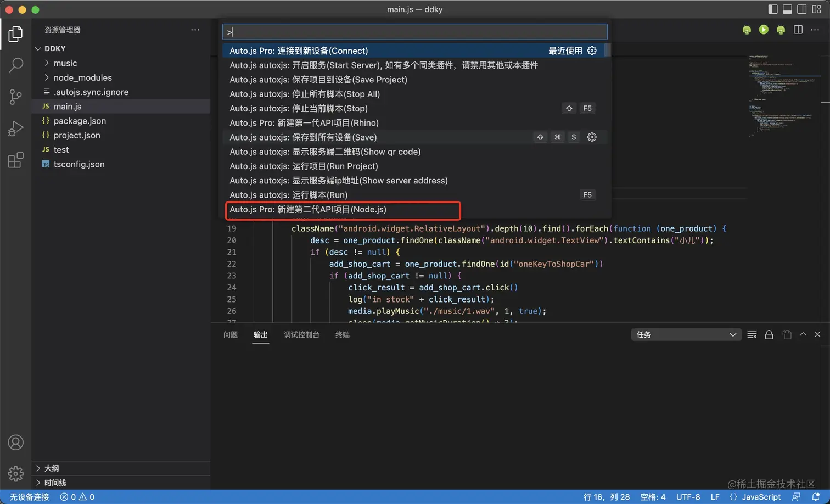
Task: Run 运行脚本(Run) command
Action: coord(414,195)
